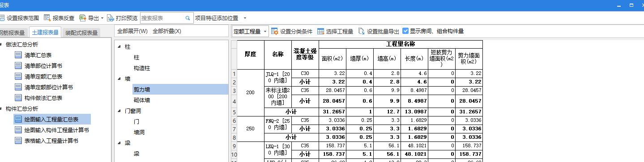Click the 清单汇总表 report icon

point(18,55)
